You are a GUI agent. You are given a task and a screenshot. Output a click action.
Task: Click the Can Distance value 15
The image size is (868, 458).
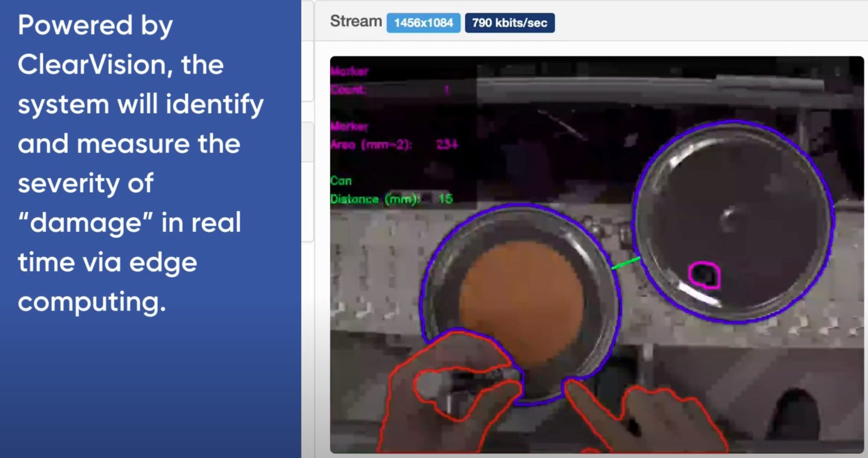click(445, 199)
